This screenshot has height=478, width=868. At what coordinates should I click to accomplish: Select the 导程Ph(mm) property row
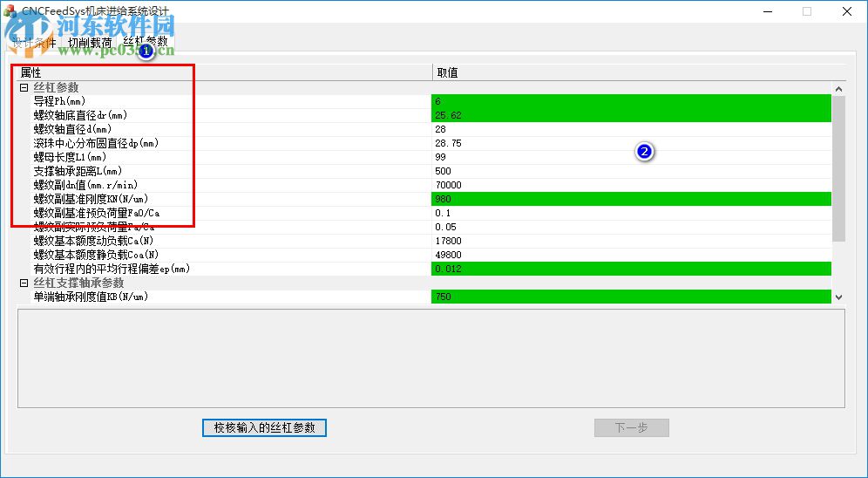pos(232,101)
